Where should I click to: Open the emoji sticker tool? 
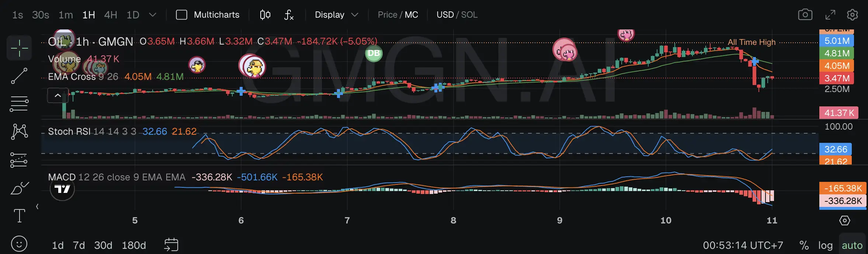(19, 244)
